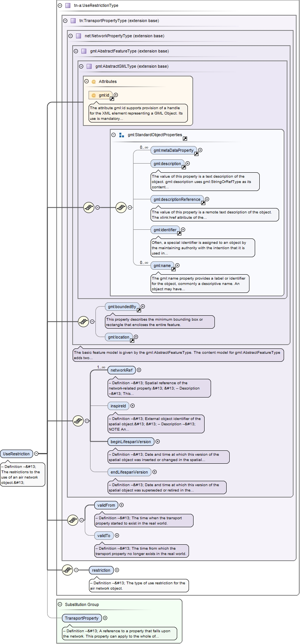Expand beginLifespanVersion element
300x644 pixels.
point(158,442)
